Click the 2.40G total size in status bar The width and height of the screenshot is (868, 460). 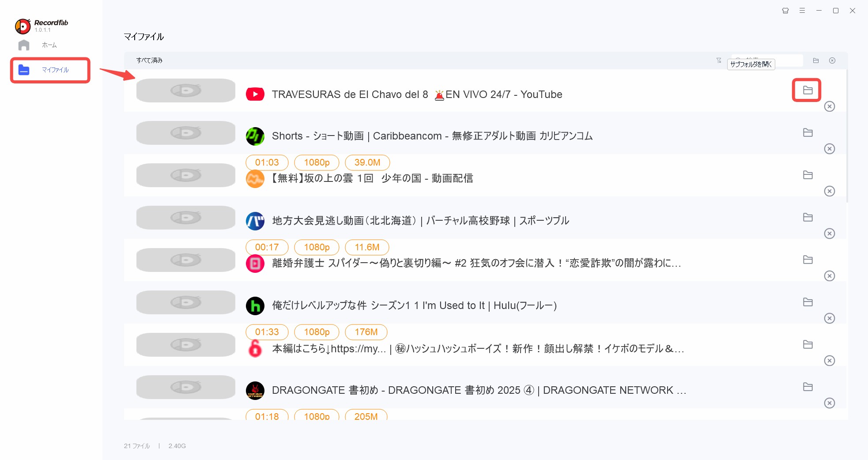pos(177,446)
